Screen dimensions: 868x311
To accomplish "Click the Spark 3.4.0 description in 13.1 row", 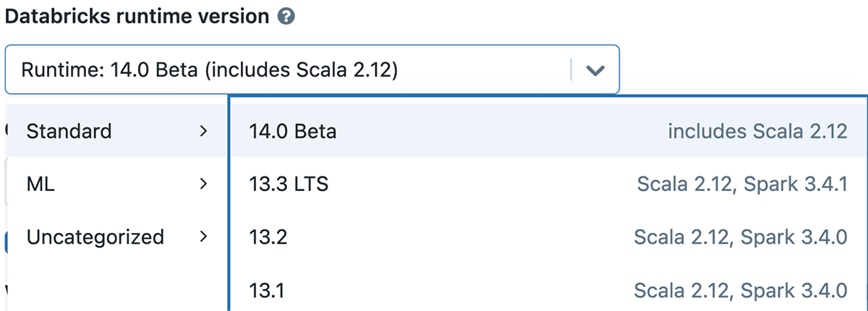I will (740, 291).
